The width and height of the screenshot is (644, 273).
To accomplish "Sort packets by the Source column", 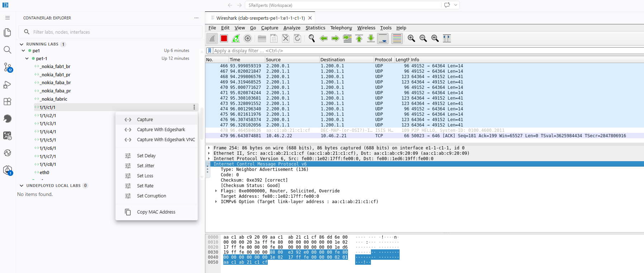I will [x=292, y=60].
